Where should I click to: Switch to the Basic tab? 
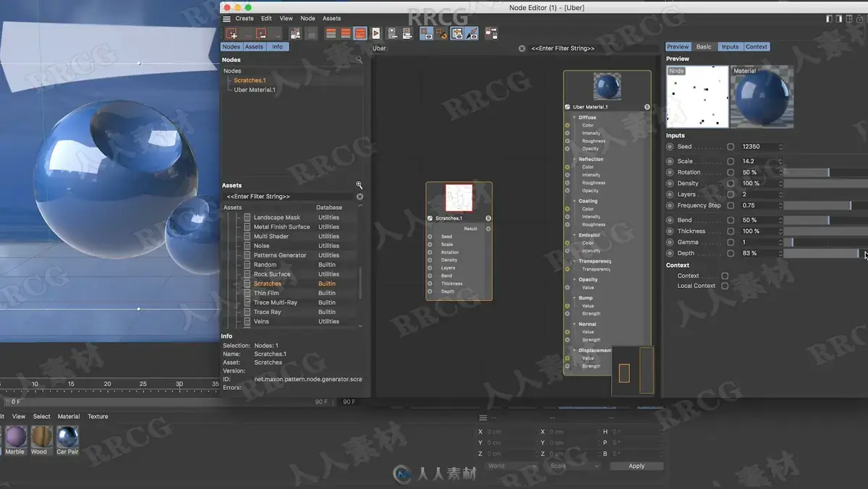pos(704,47)
